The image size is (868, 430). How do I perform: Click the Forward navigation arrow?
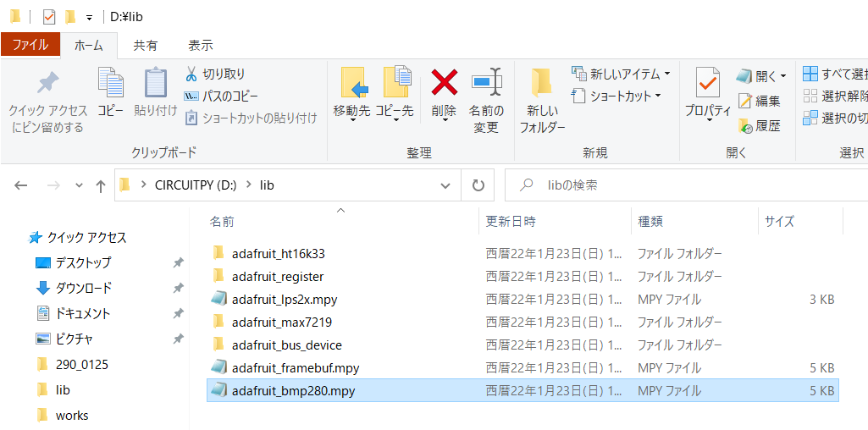(53, 185)
